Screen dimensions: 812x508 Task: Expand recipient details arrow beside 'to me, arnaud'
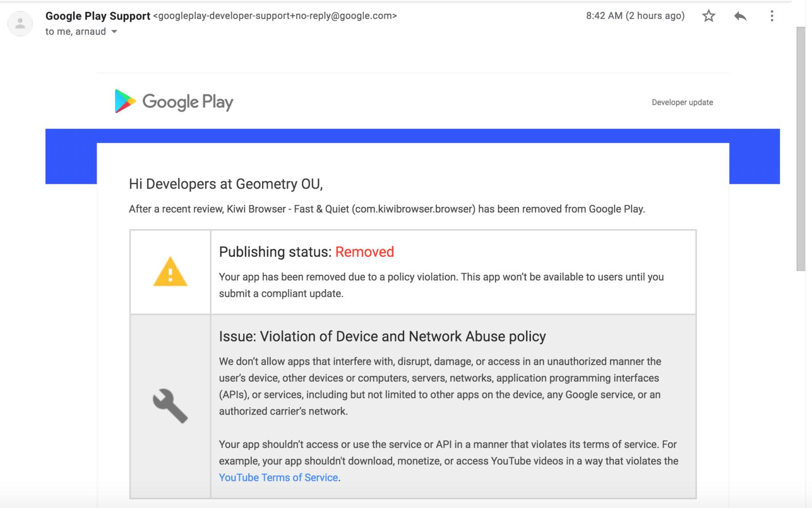114,32
